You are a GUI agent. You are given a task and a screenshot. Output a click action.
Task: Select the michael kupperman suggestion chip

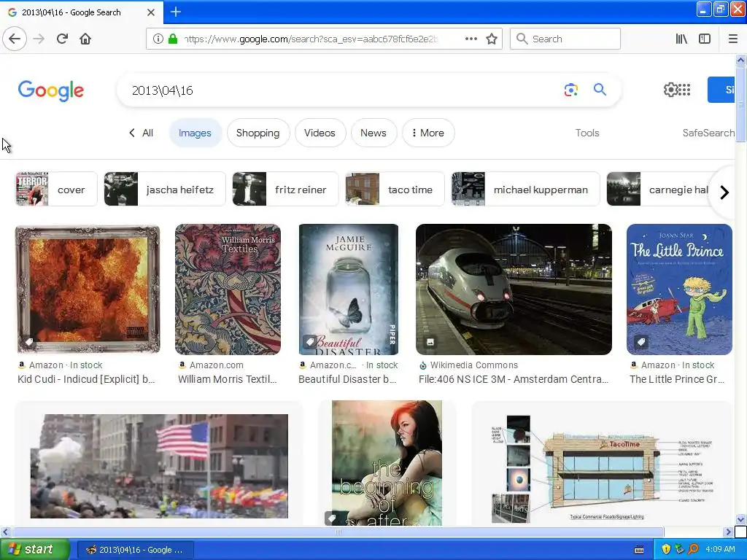click(x=525, y=189)
